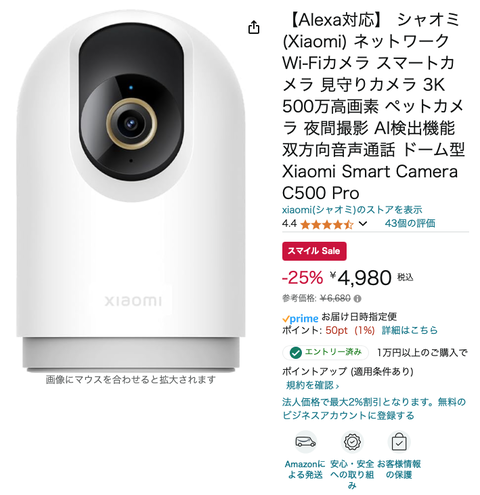The image size is (480, 495).
Task: Open 詳細はこちら points details link
Action: [x=410, y=330]
